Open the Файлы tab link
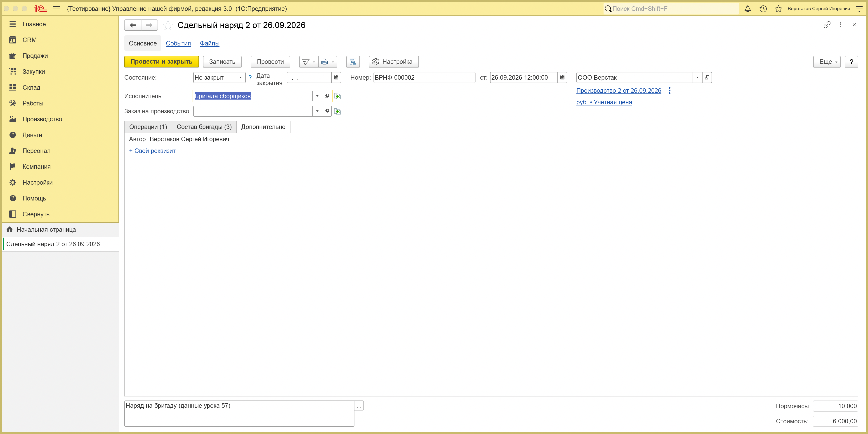 (x=210, y=43)
